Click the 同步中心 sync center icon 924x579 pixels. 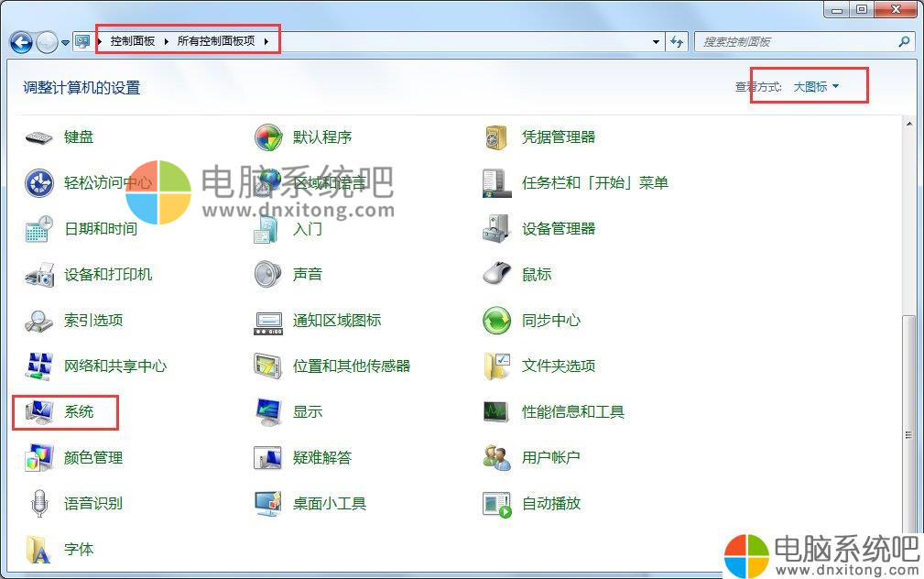click(495, 321)
